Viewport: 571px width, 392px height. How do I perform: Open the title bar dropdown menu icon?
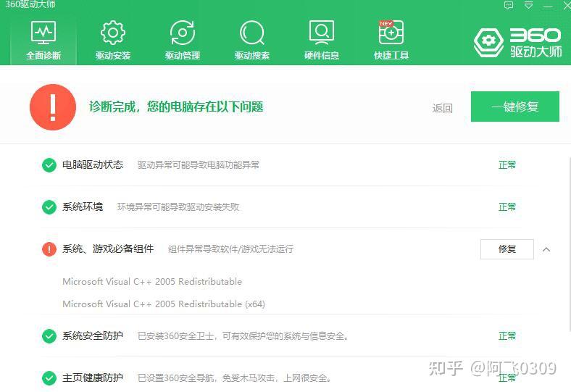tap(528, 5)
